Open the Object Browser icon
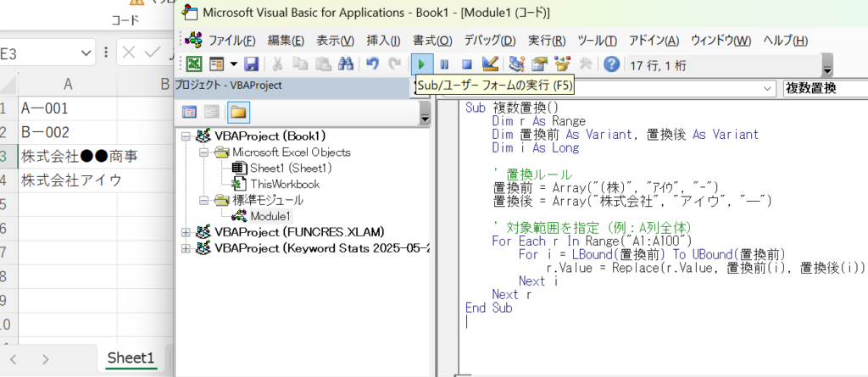Image resolution: width=868 pixels, height=377 pixels. pos(561,64)
